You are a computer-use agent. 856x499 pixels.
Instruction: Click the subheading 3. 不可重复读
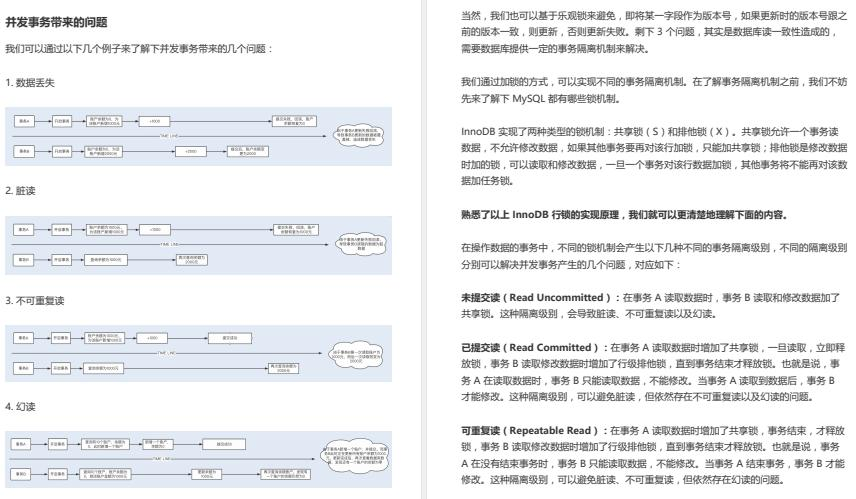35,301
